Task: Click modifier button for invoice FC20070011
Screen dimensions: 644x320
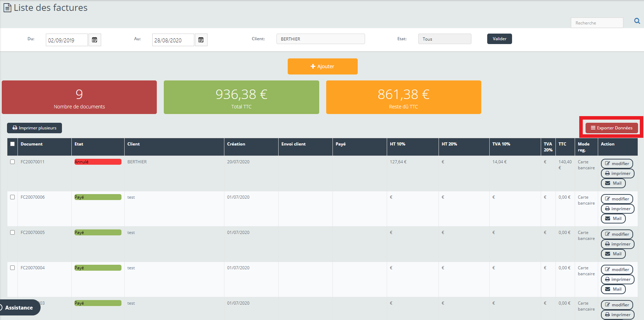Action: [x=617, y=164]
